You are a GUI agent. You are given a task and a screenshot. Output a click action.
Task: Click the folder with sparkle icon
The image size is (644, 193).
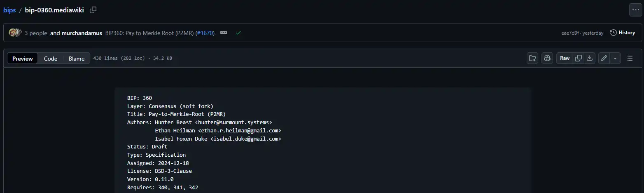click(x=532, y=58)
